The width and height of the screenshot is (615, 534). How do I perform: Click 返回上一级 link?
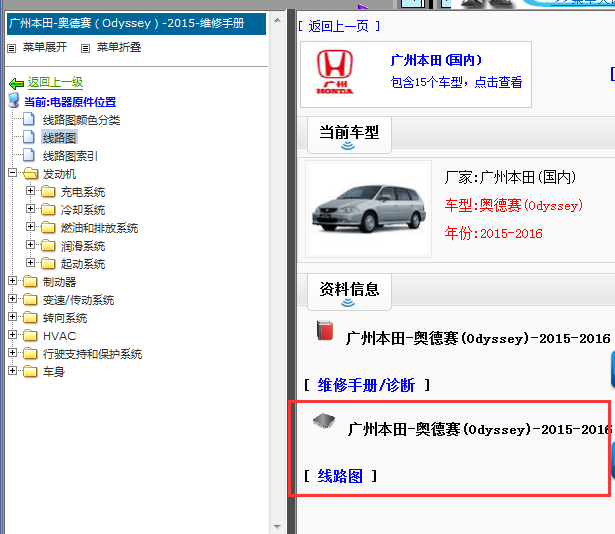[x=55, y=82]
